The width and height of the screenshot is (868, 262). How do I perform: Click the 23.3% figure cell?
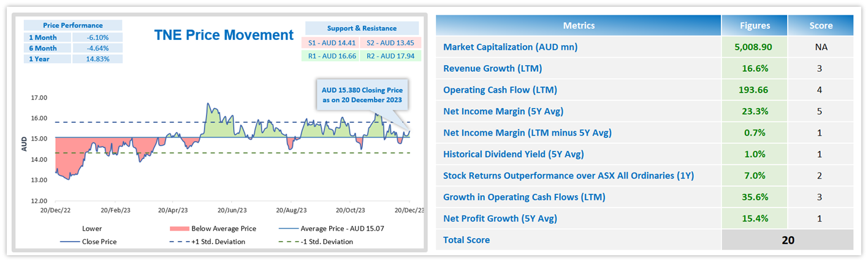click(755, 112)
